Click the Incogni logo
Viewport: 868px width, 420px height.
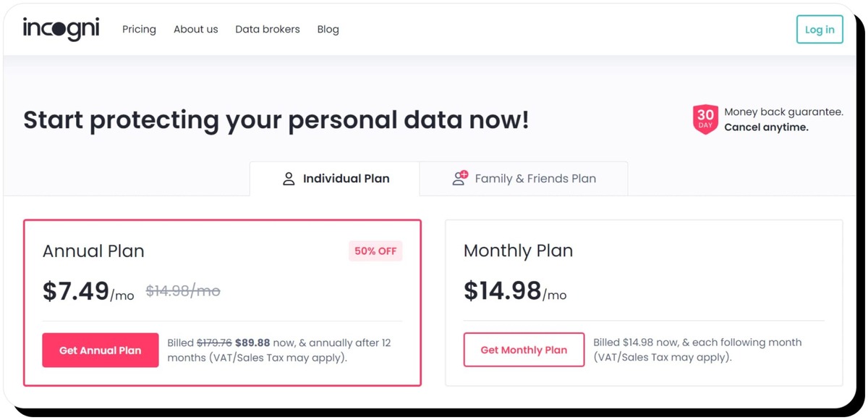point(61,29)
